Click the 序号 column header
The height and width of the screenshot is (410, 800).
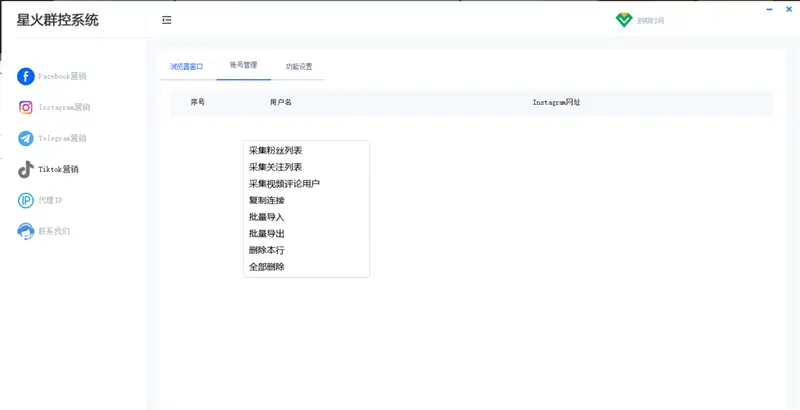197,102
